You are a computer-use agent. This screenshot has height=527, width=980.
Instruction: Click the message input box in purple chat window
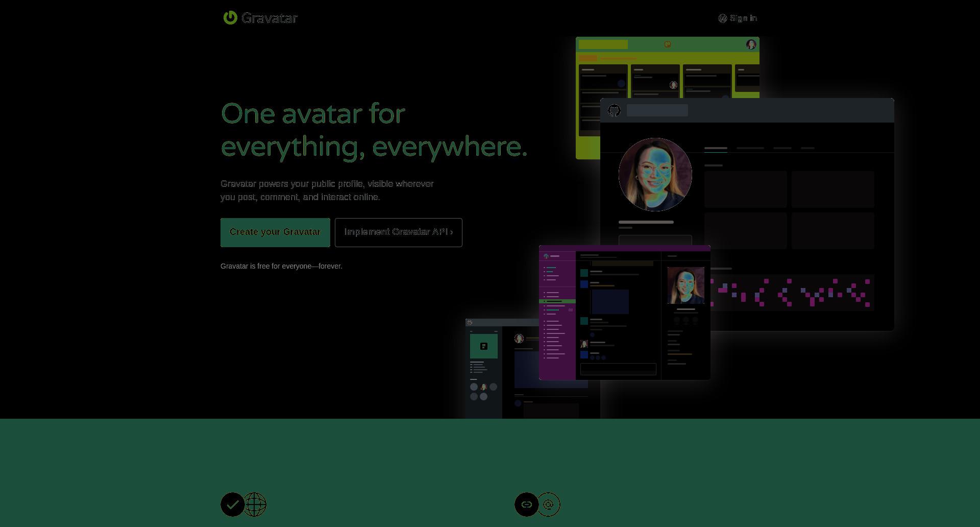[618, 369]
